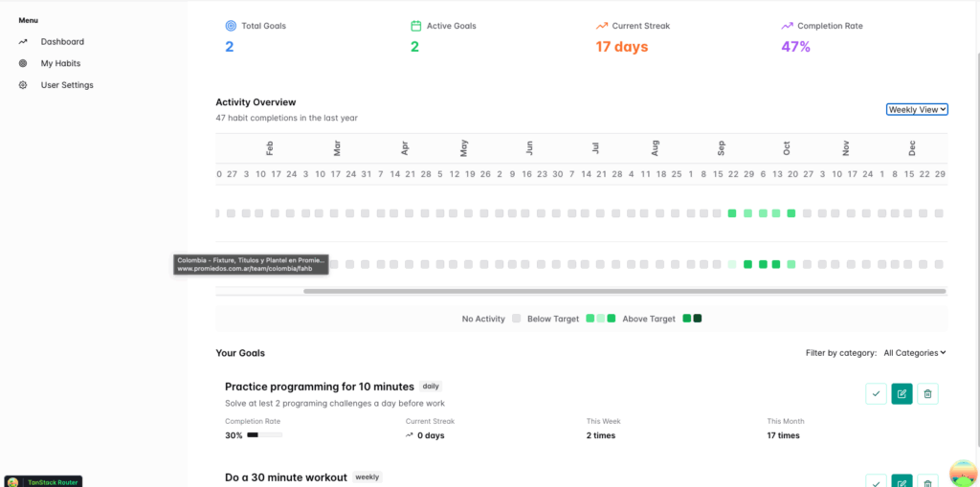Open the Weekly View dropdown
Viewport: 980px width, 487px height.
(x=917, y=110)
